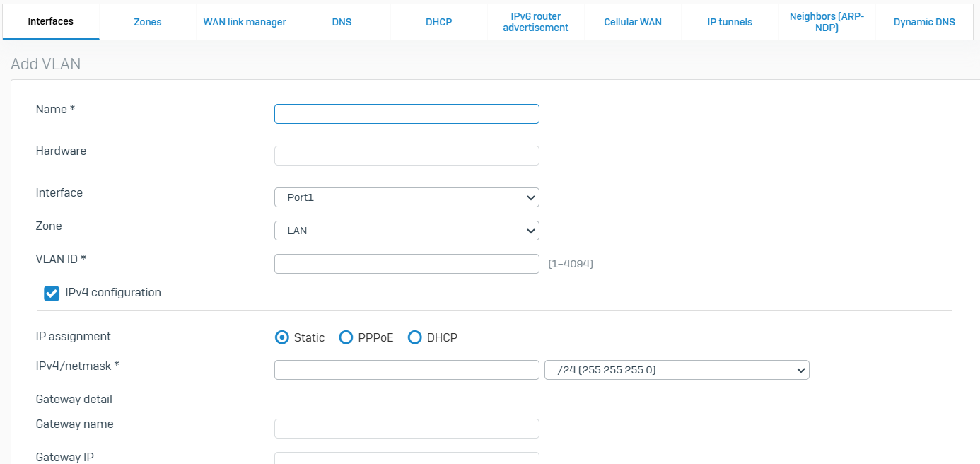The width and height of the screenshot is (980, 464).
Task: Switch to Cellular WAN tab
Action: click(x=633, y=22)
